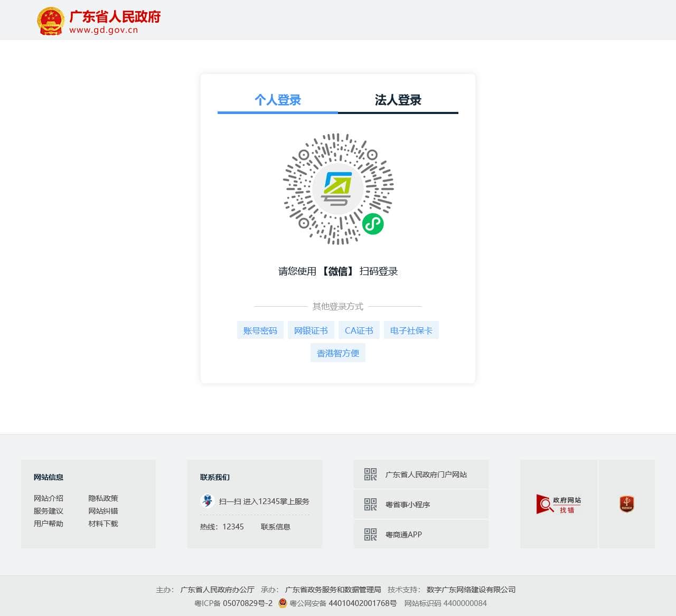Image resolution: width=676 pixels, height=616 pixels.
Task: Choose 电子社保卡 login method
Action: tap(411, 330)
